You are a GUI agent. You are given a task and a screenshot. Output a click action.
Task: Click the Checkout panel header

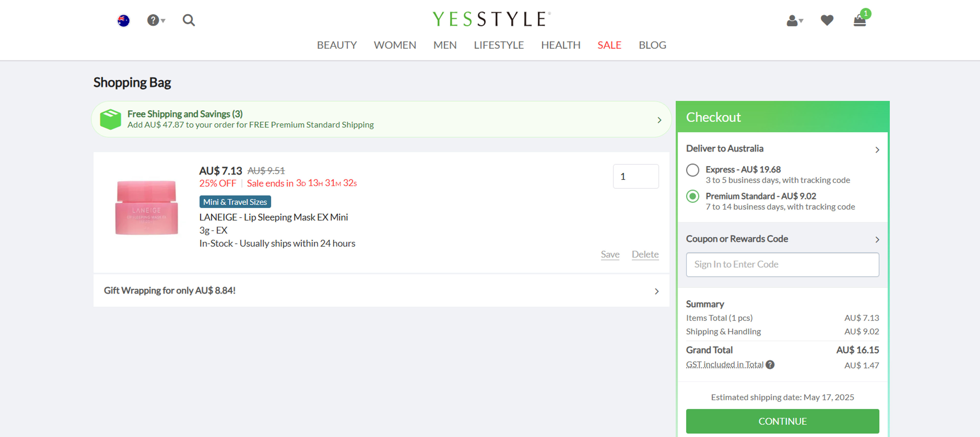tap(782, 117)
